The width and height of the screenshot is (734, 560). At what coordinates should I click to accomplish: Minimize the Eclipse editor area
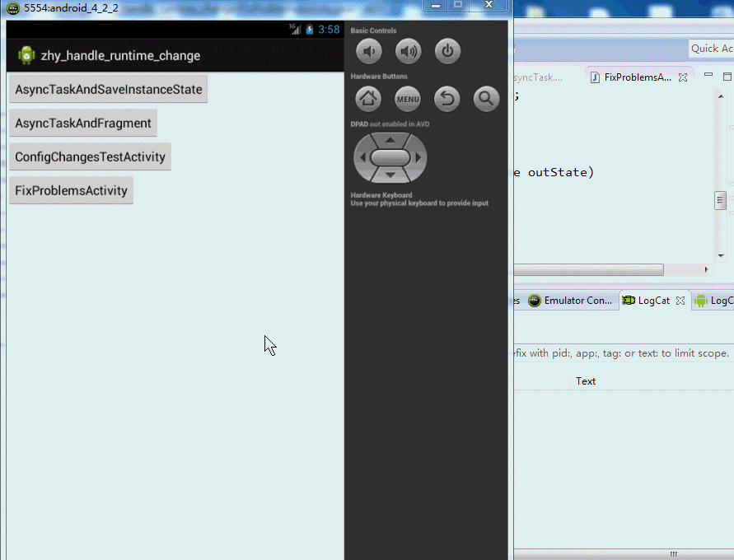pyautogui.click(x=708, y=75)
